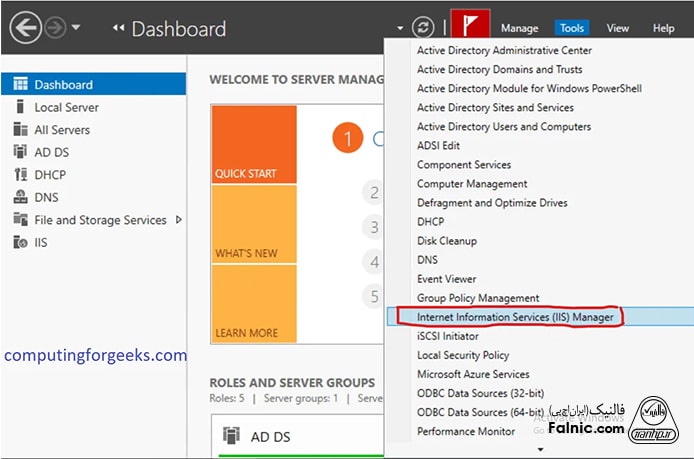Select the All Servers sidebar icon
Viewport: 694px width, 459px height.
click(x=19, y=130)
